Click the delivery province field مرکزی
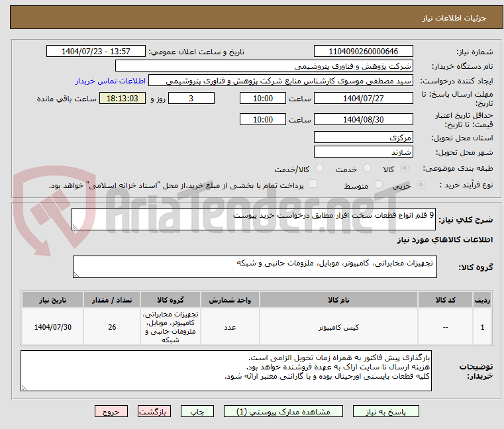The image size is (504, 429). pyautogui.click(x=363, y=138)
